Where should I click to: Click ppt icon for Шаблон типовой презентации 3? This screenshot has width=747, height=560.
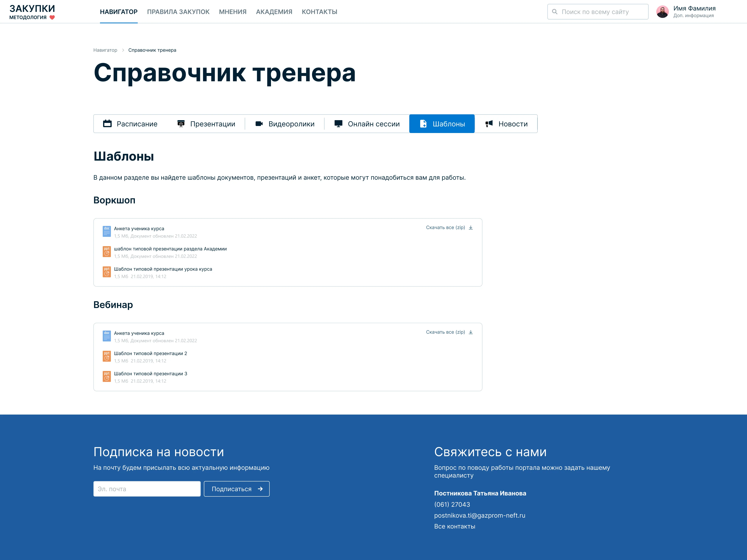107,377
